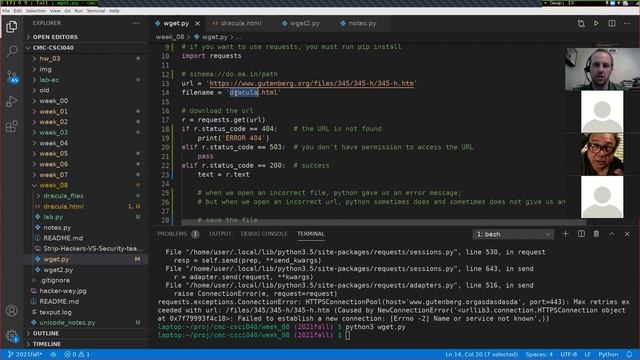Screen dimensions: 640x360
Task: Open the Help menu
Action: tap(114, 11)
